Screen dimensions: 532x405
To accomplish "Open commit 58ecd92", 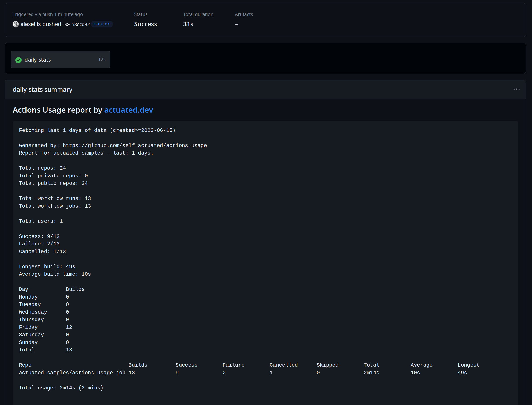I will click(x=81, y=24).
